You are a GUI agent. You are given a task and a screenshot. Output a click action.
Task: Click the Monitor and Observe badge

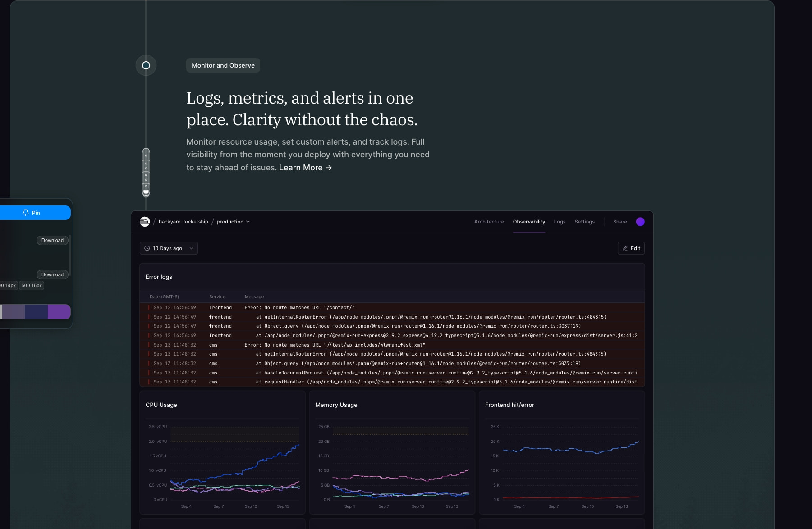[x=223, y=65]
